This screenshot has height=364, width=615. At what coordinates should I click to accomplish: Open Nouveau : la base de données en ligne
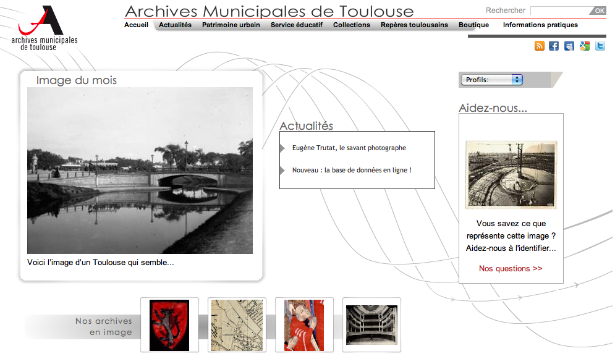click(352, 170)
